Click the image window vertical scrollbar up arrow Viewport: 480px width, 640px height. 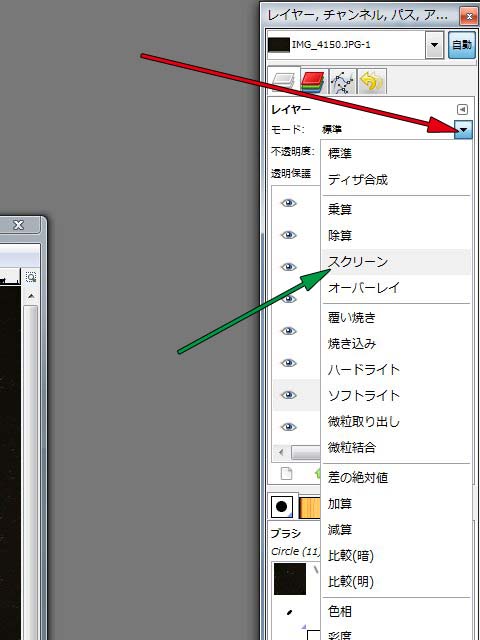pos(31,296)
